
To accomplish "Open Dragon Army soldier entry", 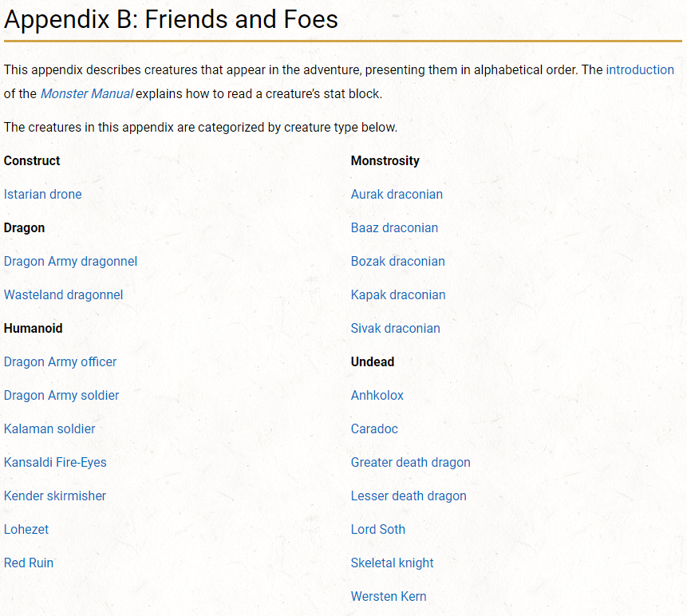I will click(x=61, y=395).
